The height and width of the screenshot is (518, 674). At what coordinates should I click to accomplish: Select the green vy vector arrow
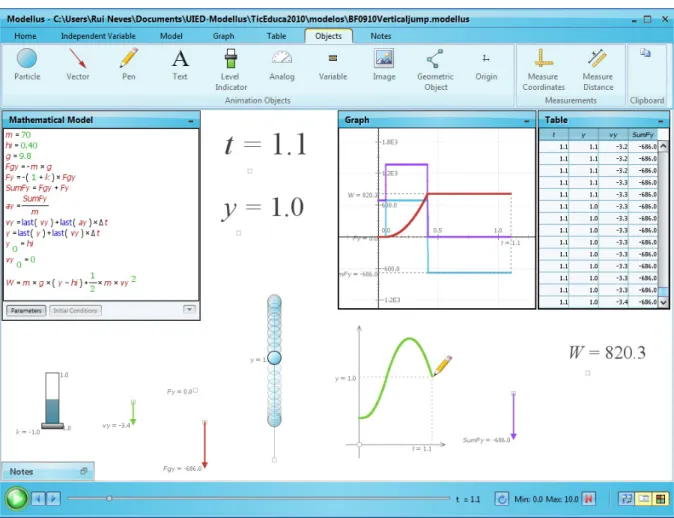point(133,413)
